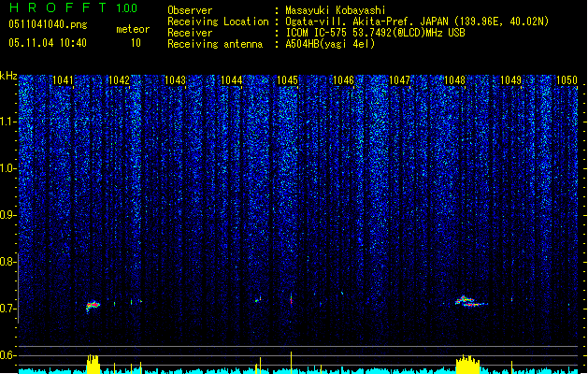Click the 1047 time axis label

point(399,80)
